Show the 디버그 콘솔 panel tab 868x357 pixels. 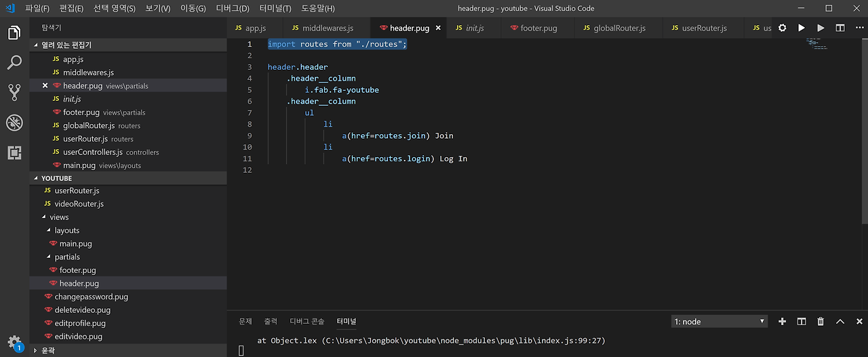click(x=307, y=321)
